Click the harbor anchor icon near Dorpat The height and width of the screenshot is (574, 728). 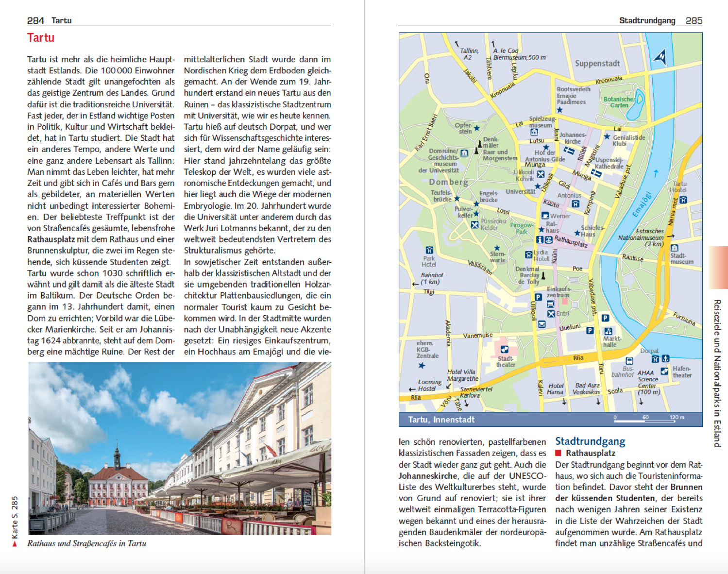(x=665, y=359)
